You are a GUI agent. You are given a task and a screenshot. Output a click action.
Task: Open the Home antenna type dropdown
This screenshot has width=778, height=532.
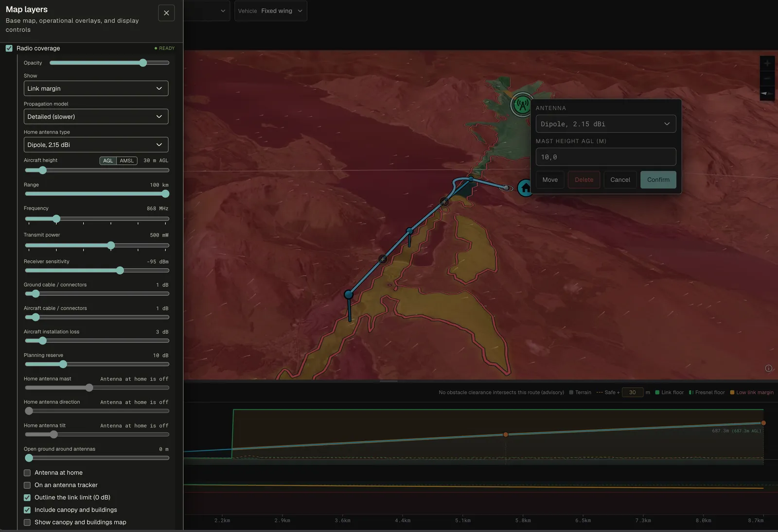click(96, 145)
